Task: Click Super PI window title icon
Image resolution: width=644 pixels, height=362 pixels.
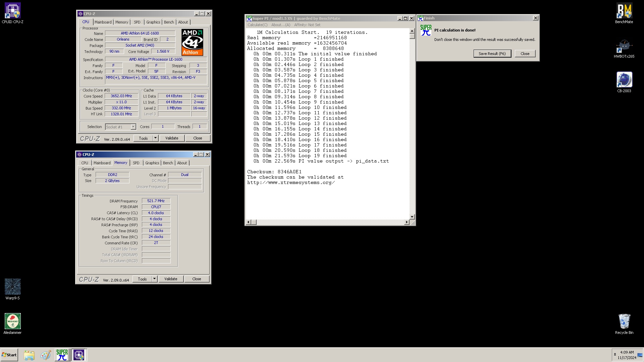Action: (x=249, y=18)
